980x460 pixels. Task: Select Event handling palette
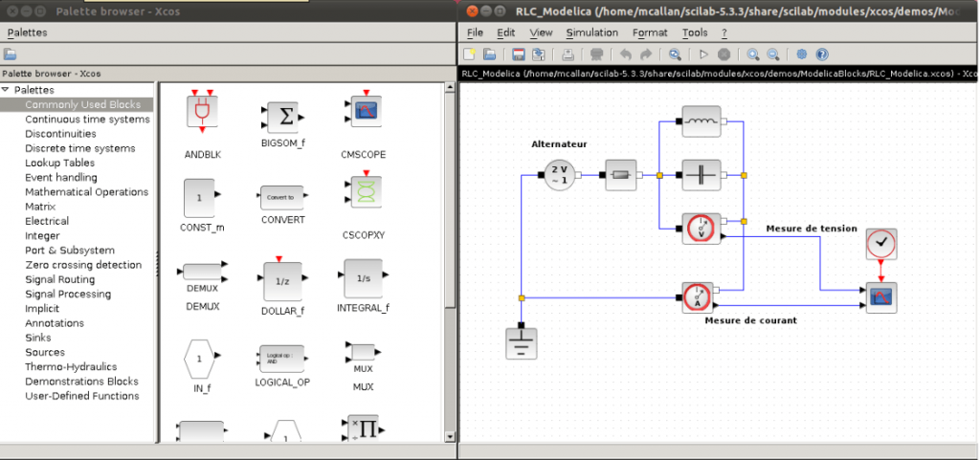pos(60,177)
